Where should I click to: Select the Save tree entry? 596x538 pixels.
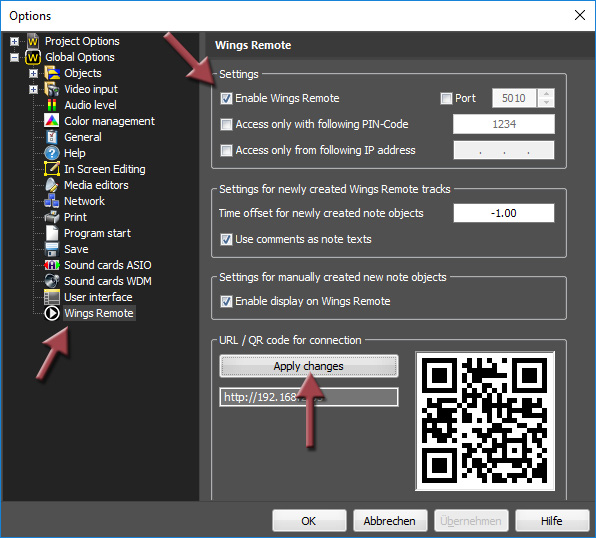tap(76, 249)
